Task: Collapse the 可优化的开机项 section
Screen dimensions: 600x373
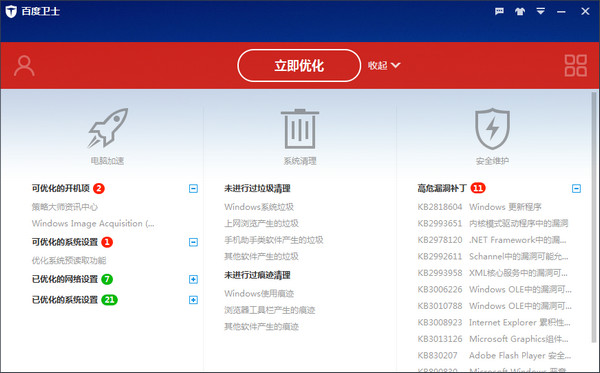Action: [x=193, y=188]
